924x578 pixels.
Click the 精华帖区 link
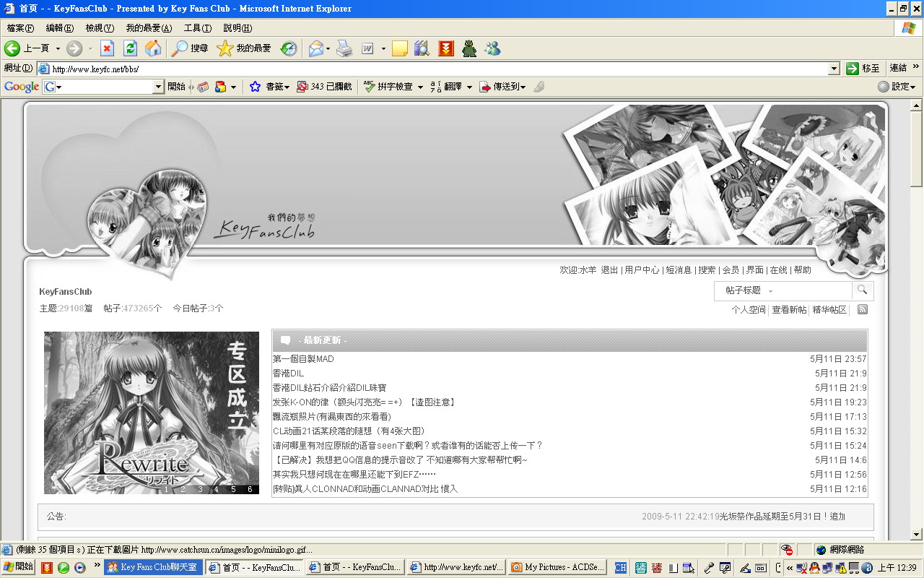point(829,310)
